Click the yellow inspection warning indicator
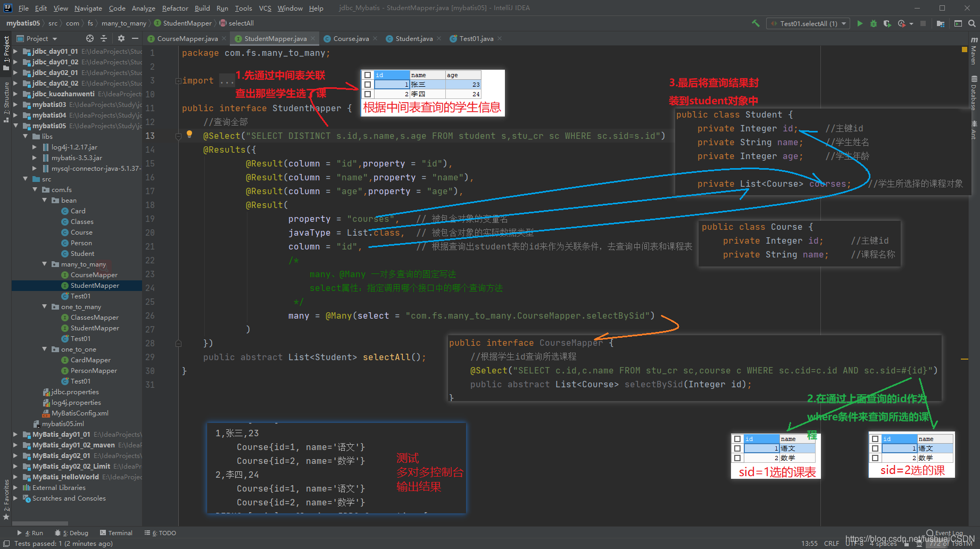Image resolution: width=980 pixels, height=549 pixels. pos(964,49)
